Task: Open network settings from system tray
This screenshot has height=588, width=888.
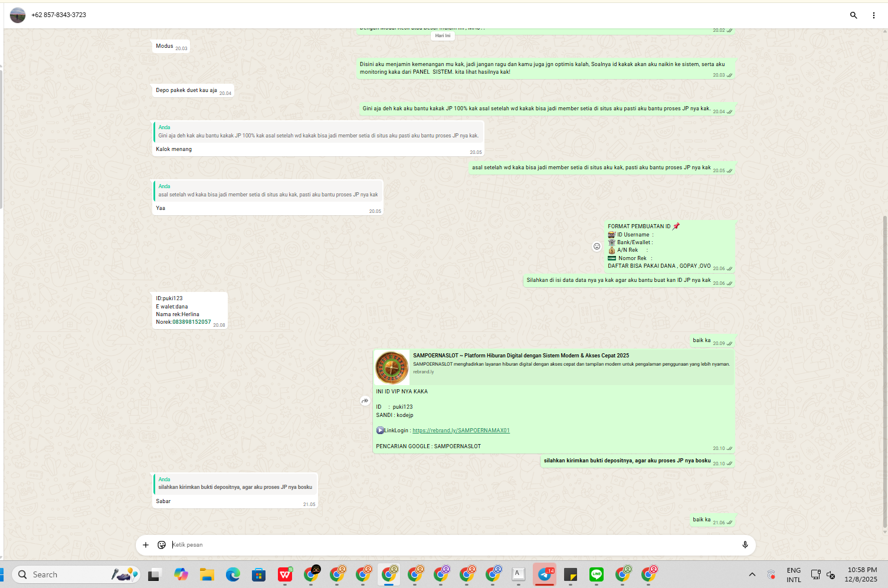Action: tap(816, 574)
